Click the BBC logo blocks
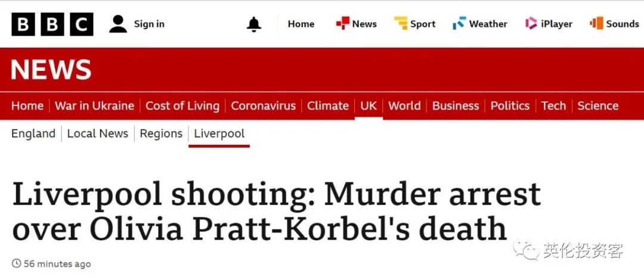This screenshot has height=279, width=644. coord(52,24)
